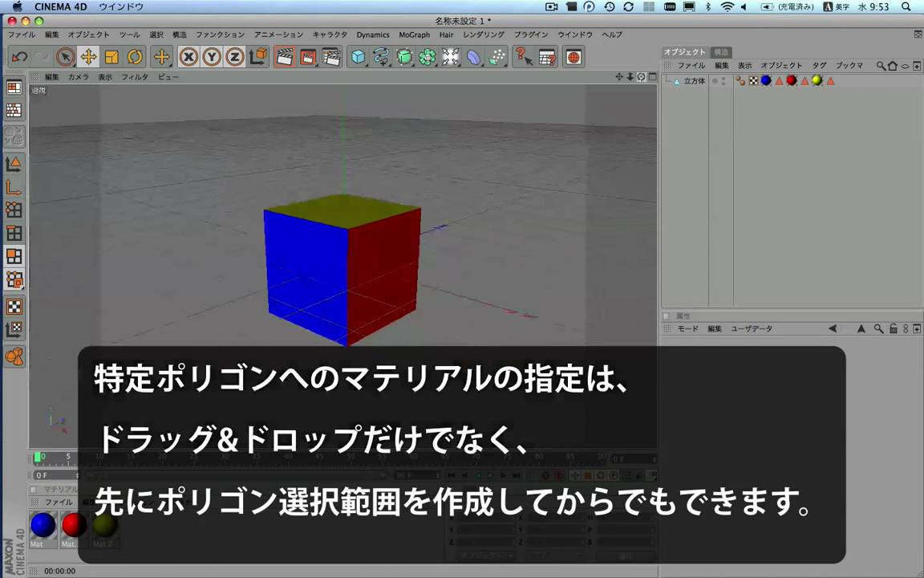The width and height of the screenshot is (924, 578).
Task: Open the MoGraph menu
Action: pyautogui.click(x=414, y=35)
